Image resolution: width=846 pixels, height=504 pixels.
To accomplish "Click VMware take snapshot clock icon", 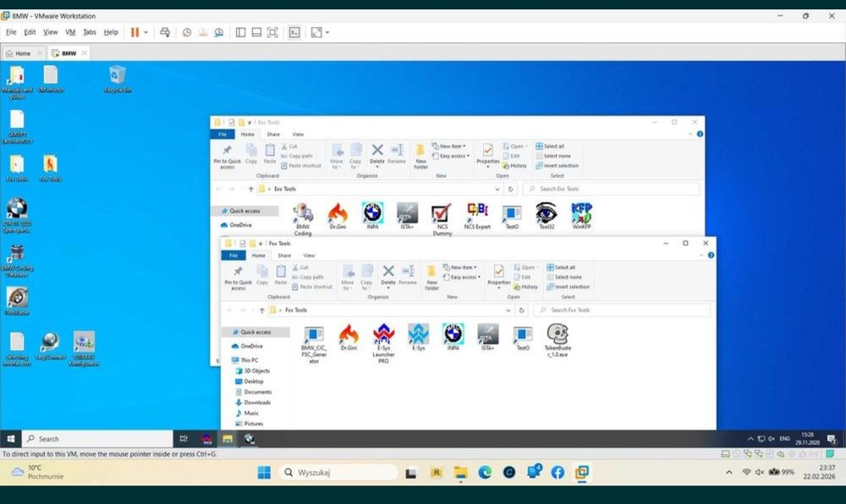I will (x=187, y=32).
